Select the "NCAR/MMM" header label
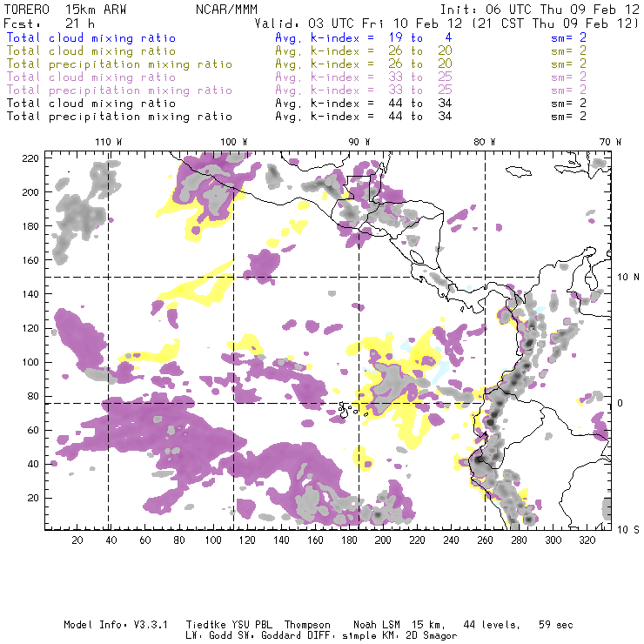644x644 pixels. coord(226,10)
